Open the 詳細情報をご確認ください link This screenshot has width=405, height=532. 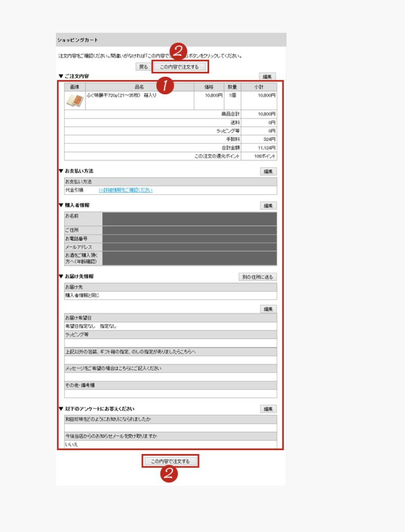tap(125, 190)
